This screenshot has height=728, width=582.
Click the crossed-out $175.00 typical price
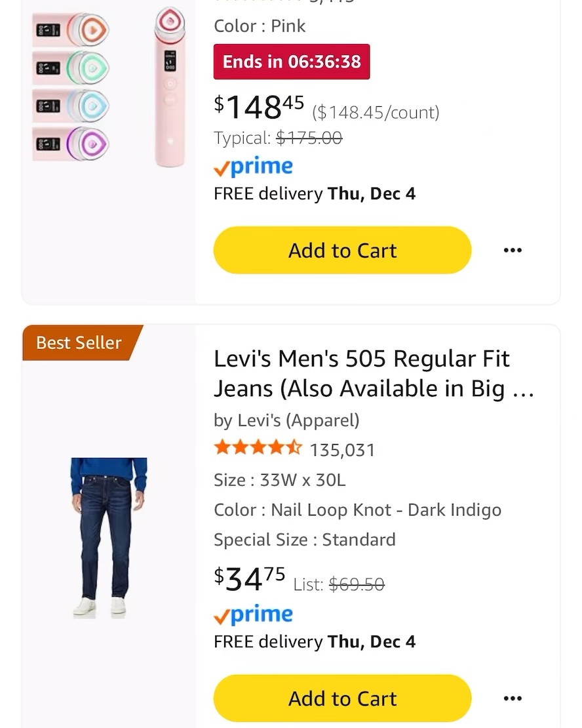(x=308, y=138)
